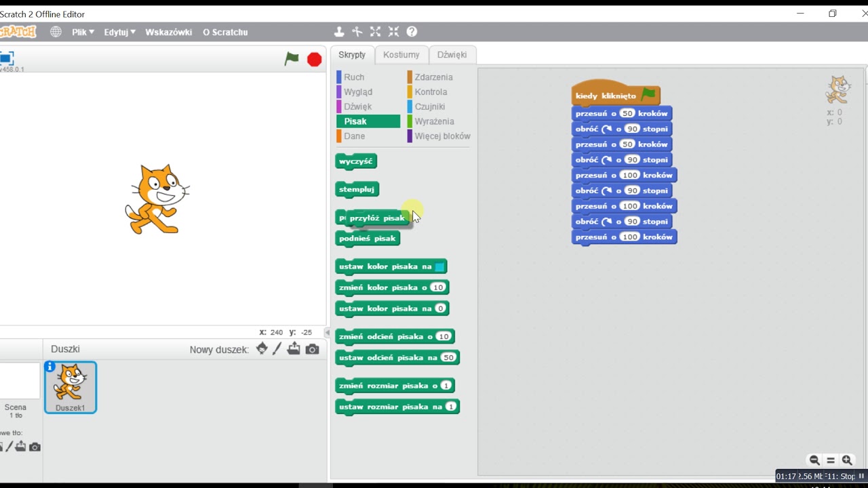The width and height of the screenshot is (868, 488).
Task: Click the stempluj block
Action: pyautogui.click(x=357, y=190)
